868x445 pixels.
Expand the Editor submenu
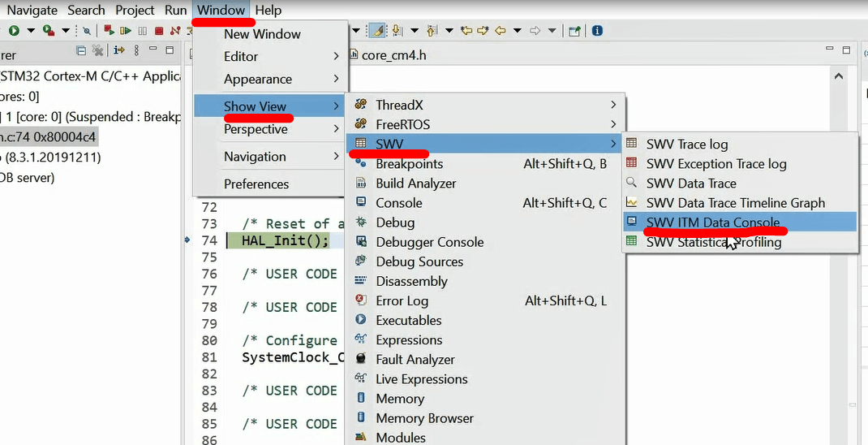pos(271,57)
